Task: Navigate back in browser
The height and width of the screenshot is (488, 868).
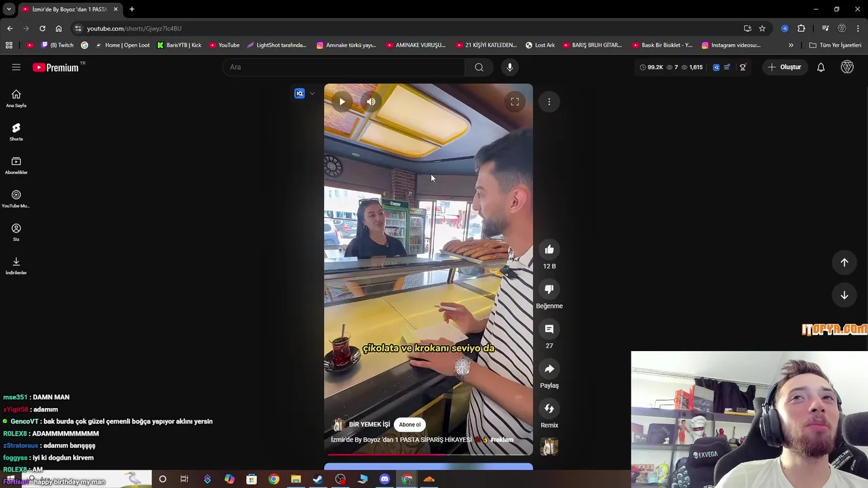Action: click(x=9, y=28)
